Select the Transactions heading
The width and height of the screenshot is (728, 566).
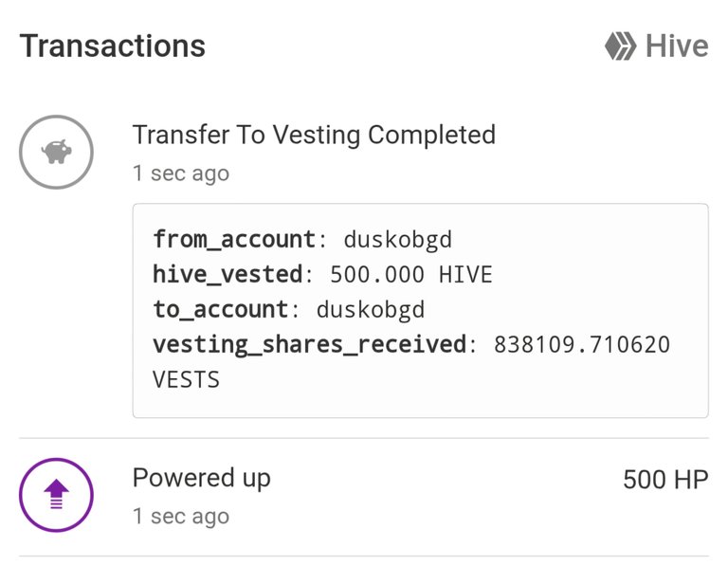coord(113,46)
